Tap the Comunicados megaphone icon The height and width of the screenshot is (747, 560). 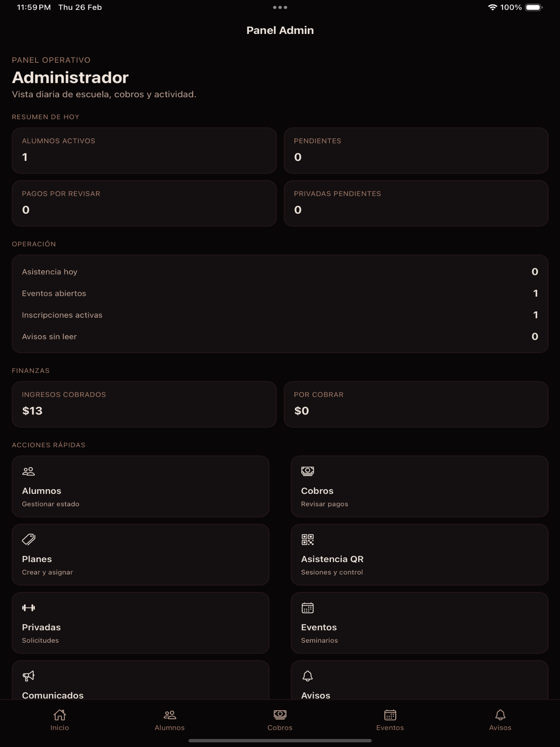(x=28, y=676)
